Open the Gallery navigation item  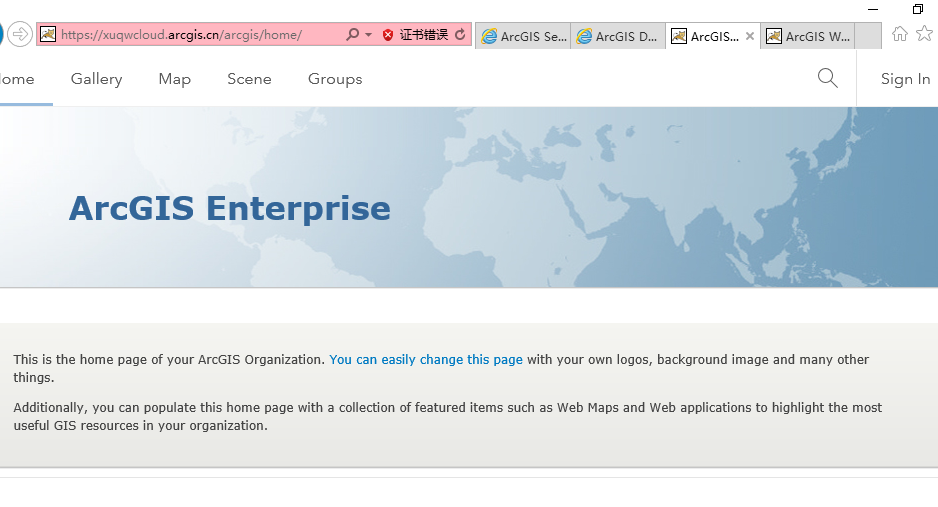coord(96,79)
